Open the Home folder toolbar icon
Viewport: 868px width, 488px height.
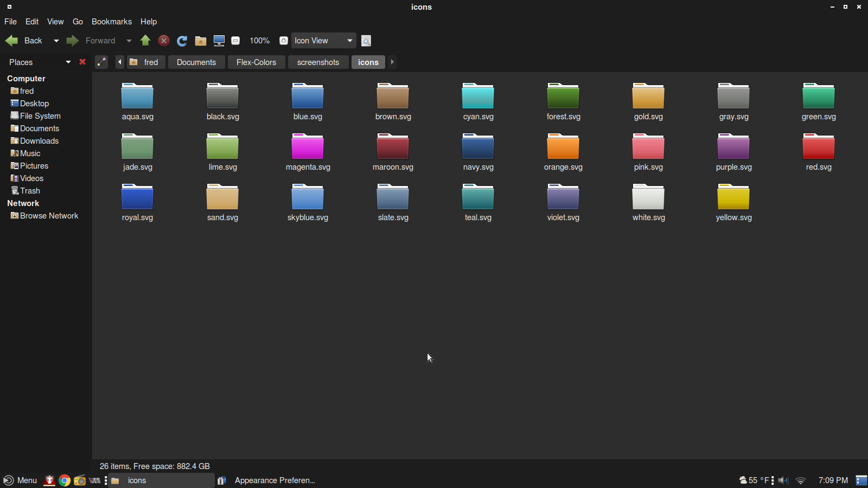click(x=201, y=41)
